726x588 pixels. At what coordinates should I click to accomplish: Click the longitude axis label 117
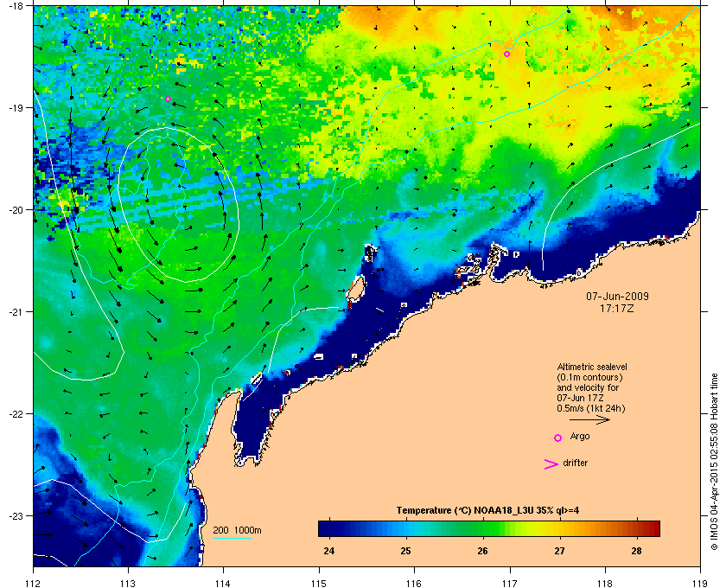click(509, 583)
